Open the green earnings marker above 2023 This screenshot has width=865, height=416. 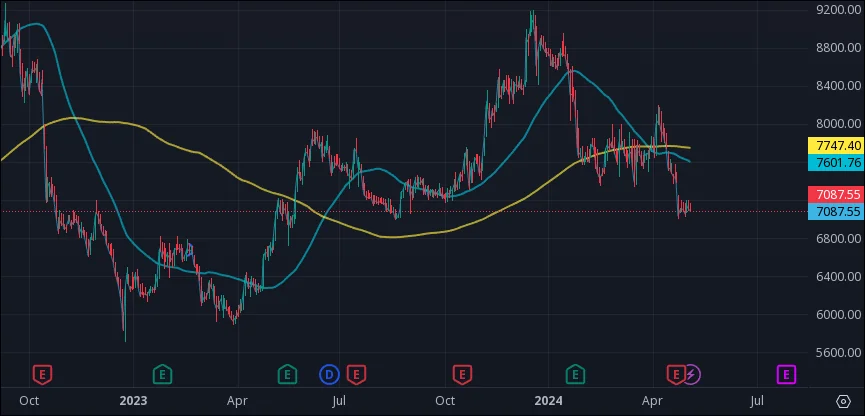tap(161, 374)
